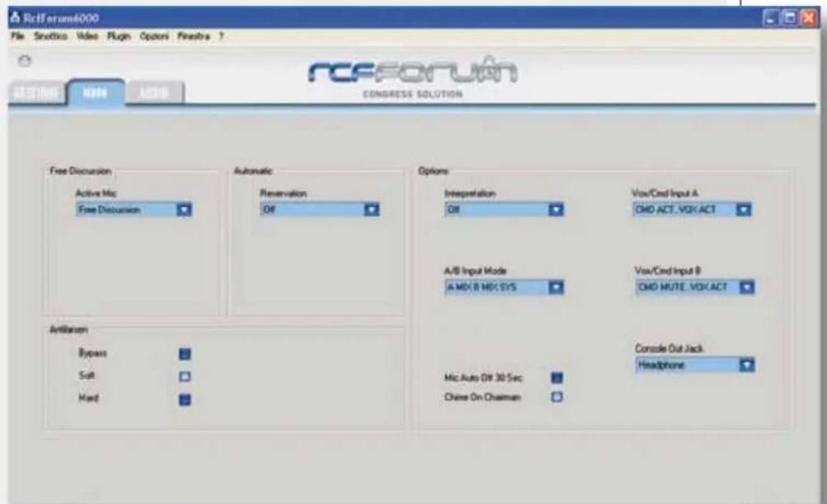Open the Reservation dropdown arrow
Viewport: 827px width, 504px height.
(x=371, y=210)
